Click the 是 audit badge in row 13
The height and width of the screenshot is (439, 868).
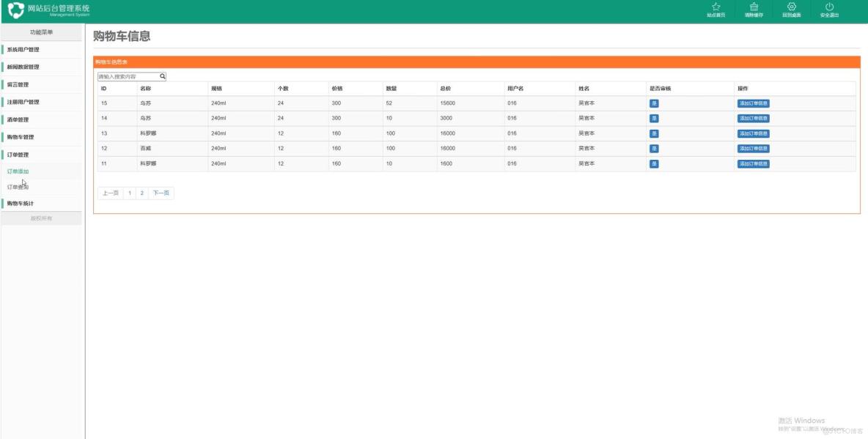click(x=654, y=133)
